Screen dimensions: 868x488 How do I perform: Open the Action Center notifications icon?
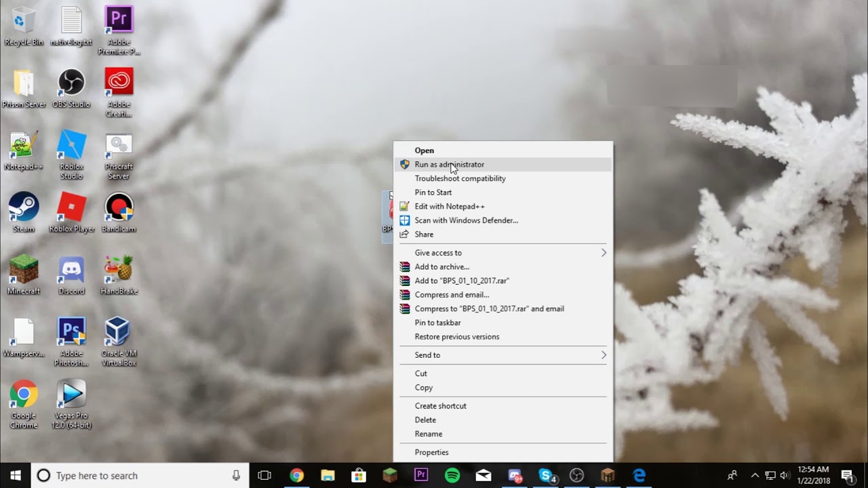click(847, 475)
